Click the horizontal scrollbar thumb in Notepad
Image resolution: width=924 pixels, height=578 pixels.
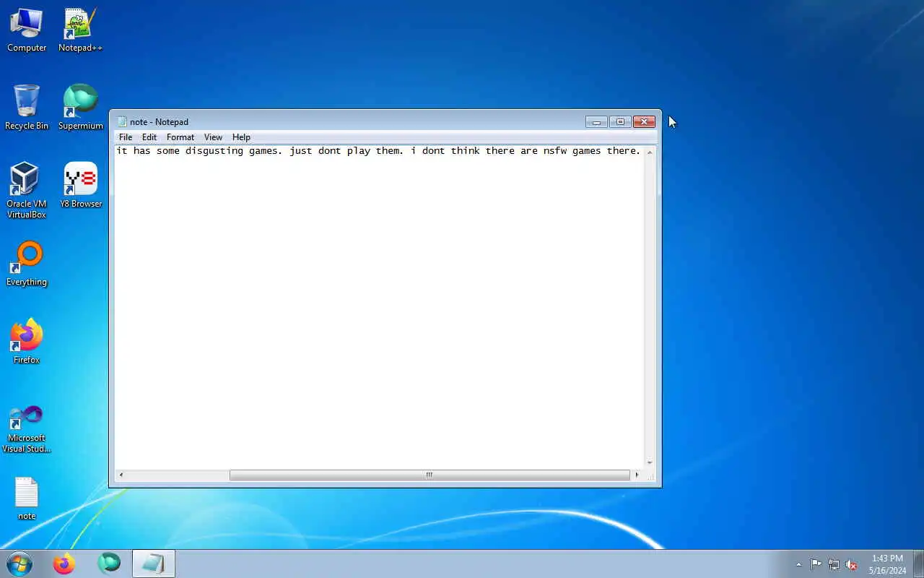point(430,475)
